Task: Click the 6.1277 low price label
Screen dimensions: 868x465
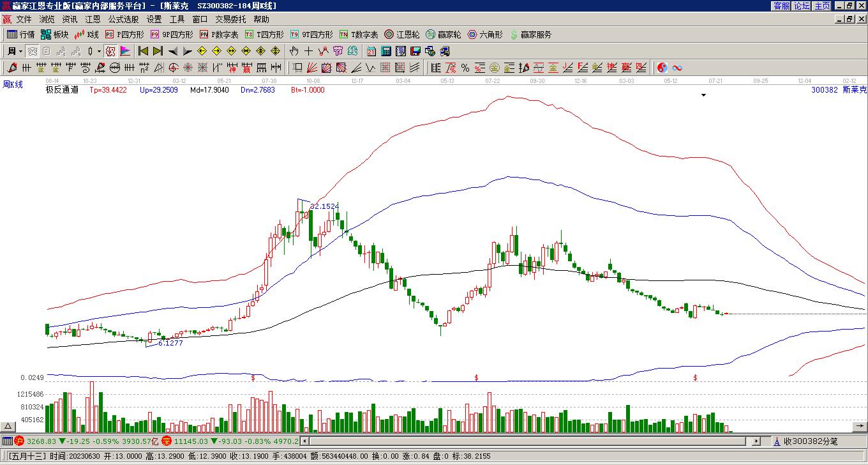Action: pyautogui.click(x=170, y=343)
